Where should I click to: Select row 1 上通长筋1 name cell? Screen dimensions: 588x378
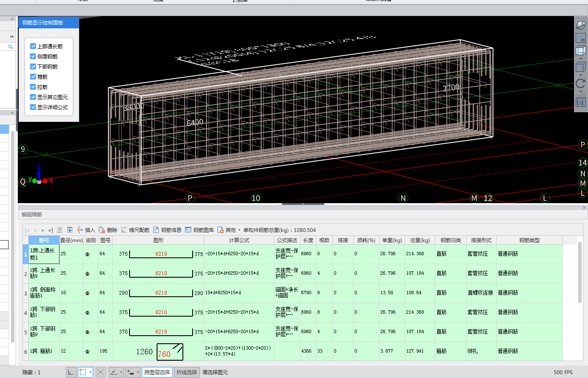coord(44,254)
